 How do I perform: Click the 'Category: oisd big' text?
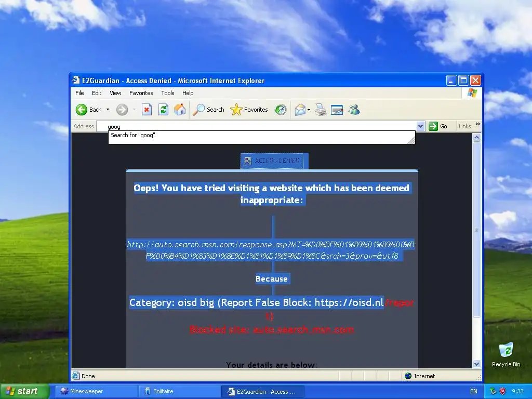pyautogui.click(x=171, y=302)
